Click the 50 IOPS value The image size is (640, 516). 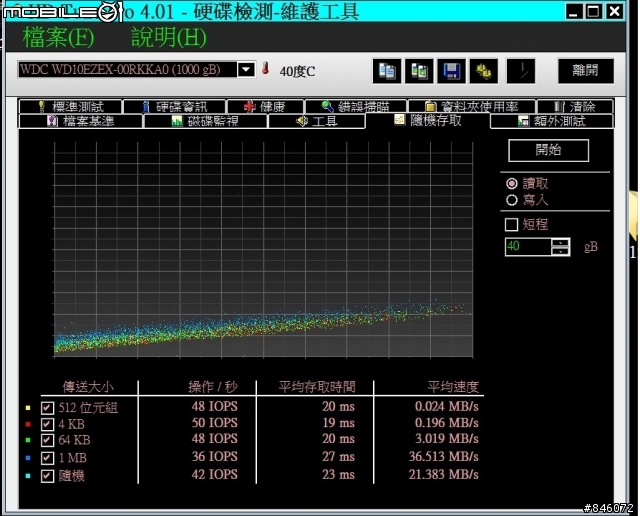point(215,423)
